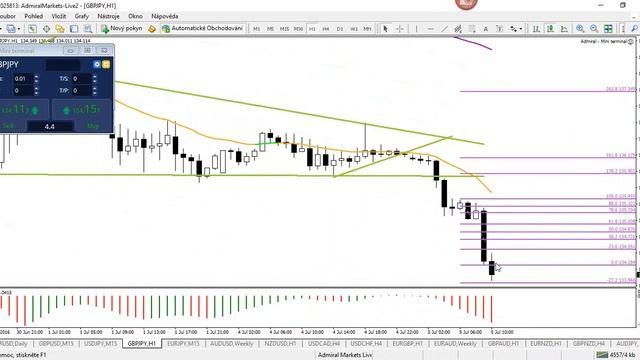
Task: Pick the horizontal line drawing tool
Action: (x=430, y=29)
